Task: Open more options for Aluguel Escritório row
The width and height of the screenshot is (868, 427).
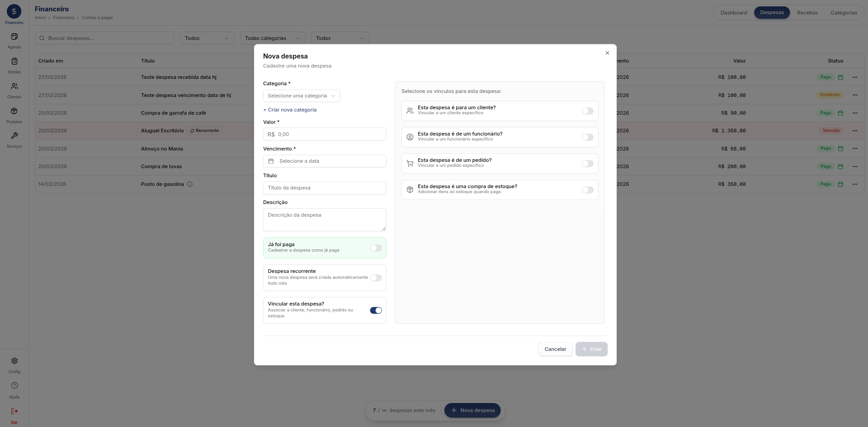Action: [855, 131]
